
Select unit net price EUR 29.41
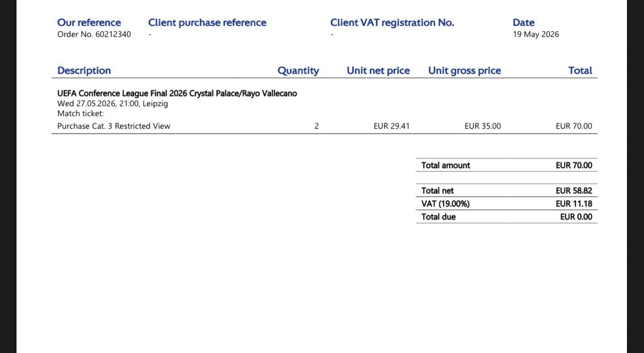(x=391, y=126)
